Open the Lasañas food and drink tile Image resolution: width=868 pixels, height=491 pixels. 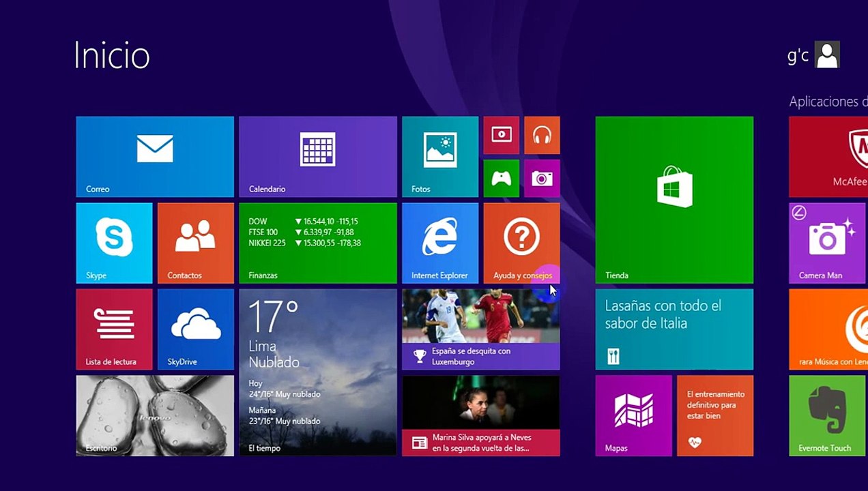(x=674, y=329)
